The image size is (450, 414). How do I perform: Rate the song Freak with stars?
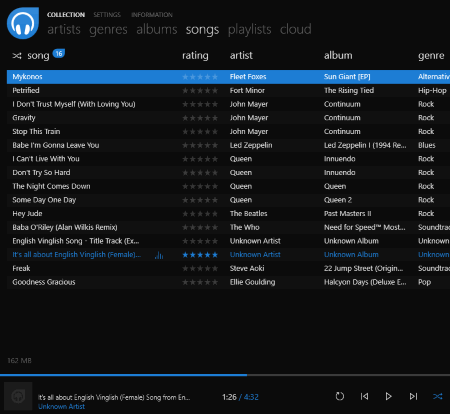pyautogui.click(x=200, y=269)
